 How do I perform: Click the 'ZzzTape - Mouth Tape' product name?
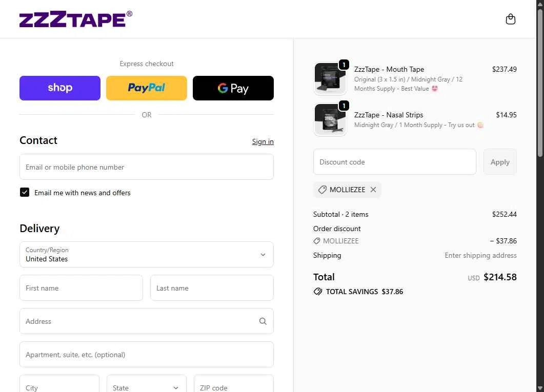(x=389, y=69)
